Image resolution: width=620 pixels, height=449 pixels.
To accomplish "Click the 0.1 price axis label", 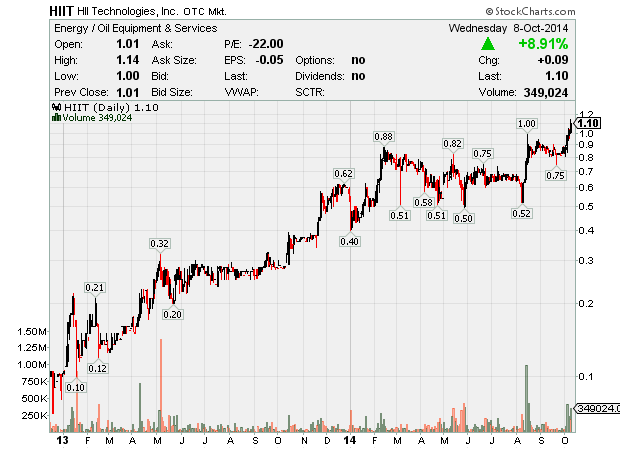I will 586,376.
